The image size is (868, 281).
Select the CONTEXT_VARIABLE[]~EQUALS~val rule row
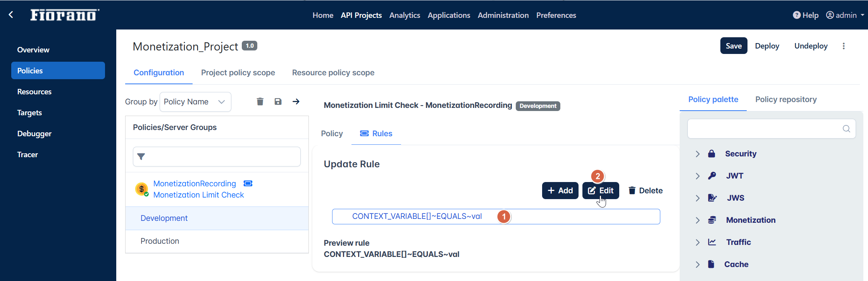[496, 217]
